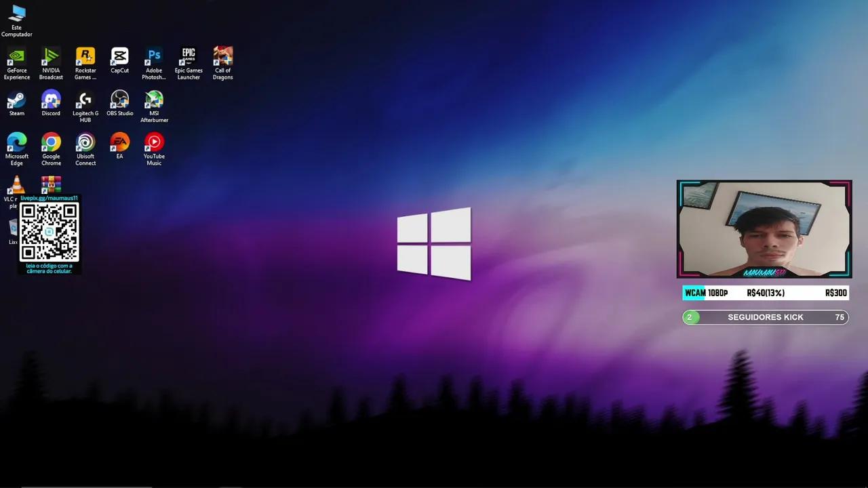The image size is (868, 488).
Task: Open the Adobe Photoshop shortcut
Action: pos(154,64)
